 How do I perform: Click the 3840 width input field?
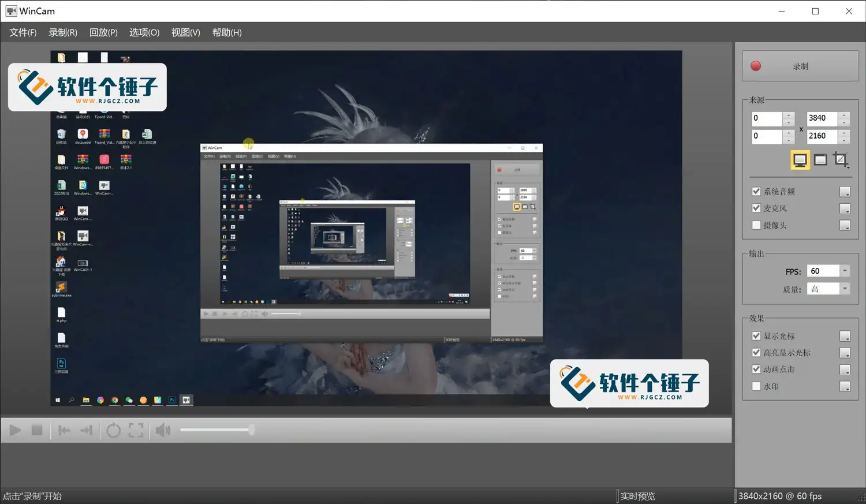pos(820,118)
